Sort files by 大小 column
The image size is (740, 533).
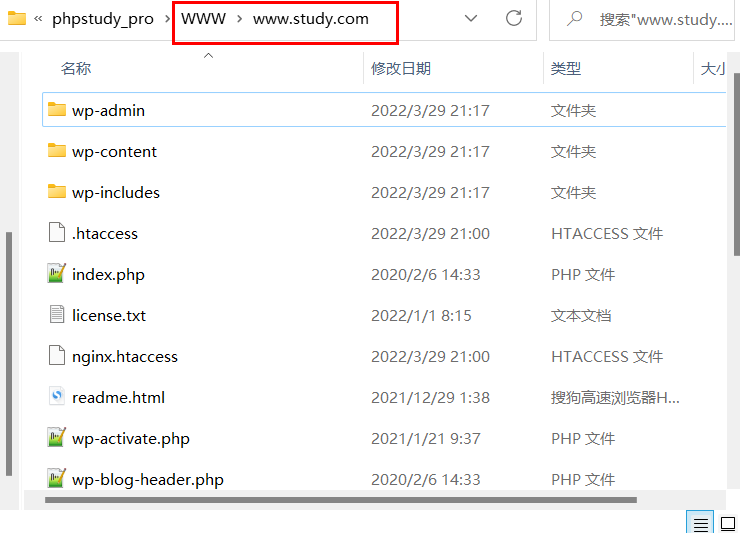tap(713, 68)
